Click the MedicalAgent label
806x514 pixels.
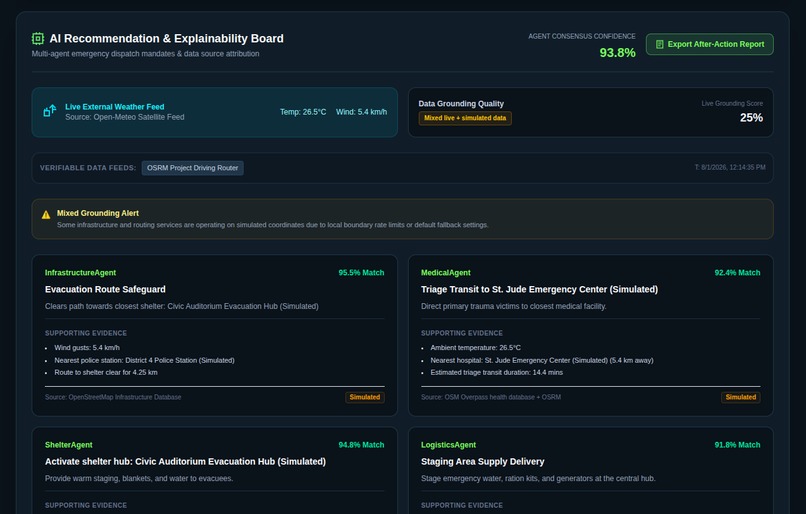[x=446, y=273]
